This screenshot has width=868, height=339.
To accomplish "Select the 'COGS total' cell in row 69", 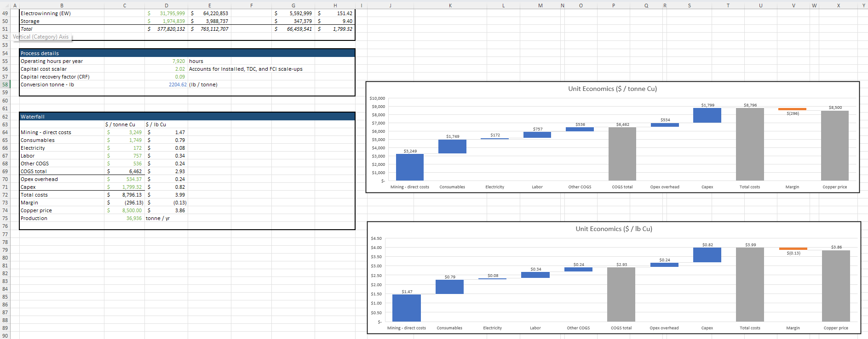I will click(62, 171).
